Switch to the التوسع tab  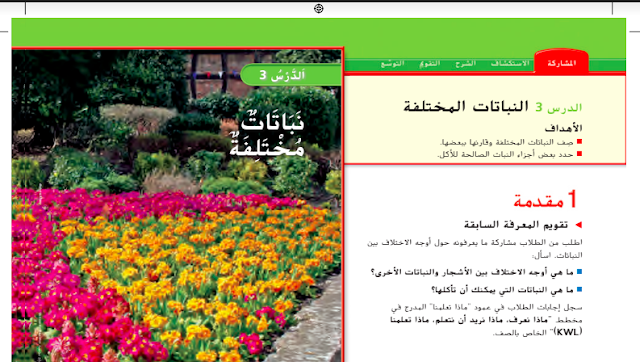(392, 63)
